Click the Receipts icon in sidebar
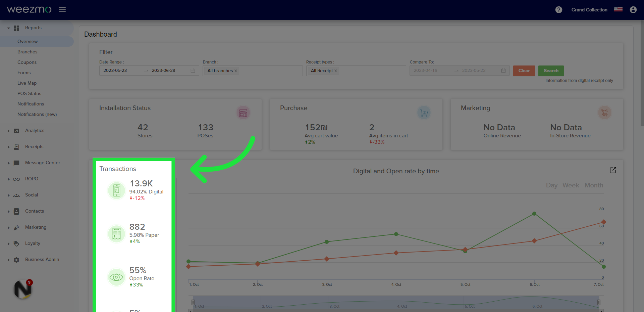This screenshot has width=644, height=312. pos(16,147)
